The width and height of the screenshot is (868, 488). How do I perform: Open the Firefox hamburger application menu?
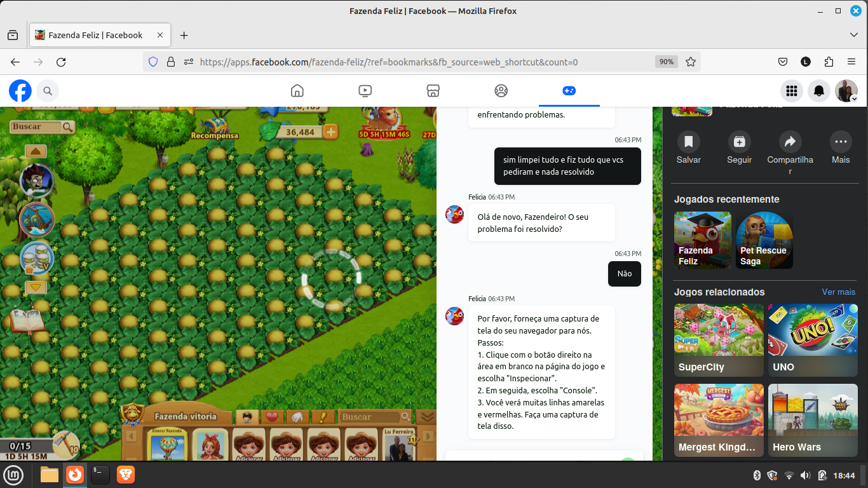coord(851,62)
